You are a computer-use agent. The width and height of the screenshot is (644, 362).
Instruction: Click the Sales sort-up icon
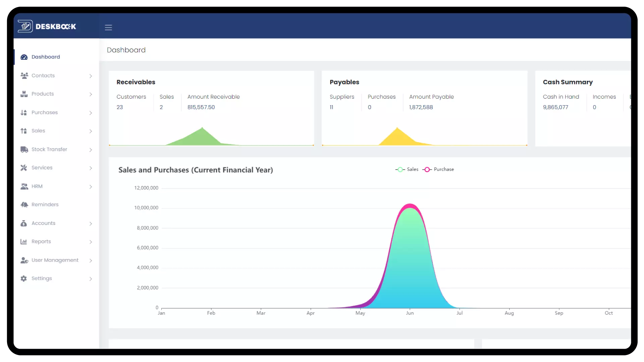(x=23, y=131)
